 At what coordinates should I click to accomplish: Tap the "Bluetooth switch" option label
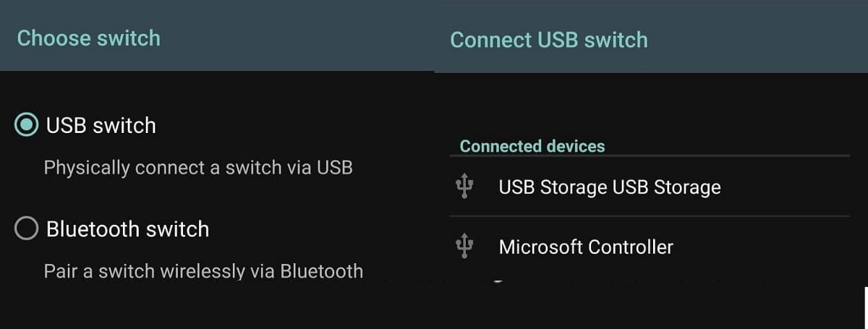[127, 229]
